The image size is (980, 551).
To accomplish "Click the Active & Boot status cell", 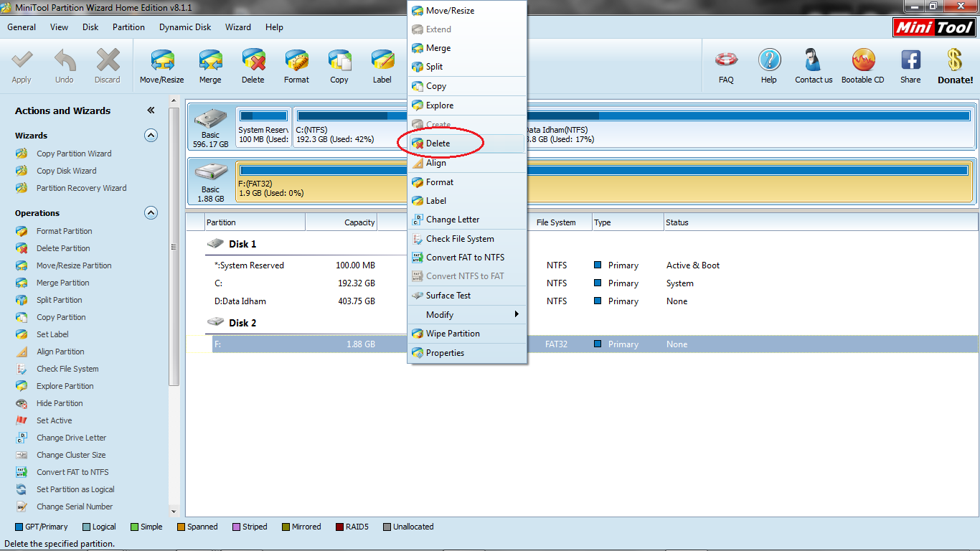I will coord(693,265).
